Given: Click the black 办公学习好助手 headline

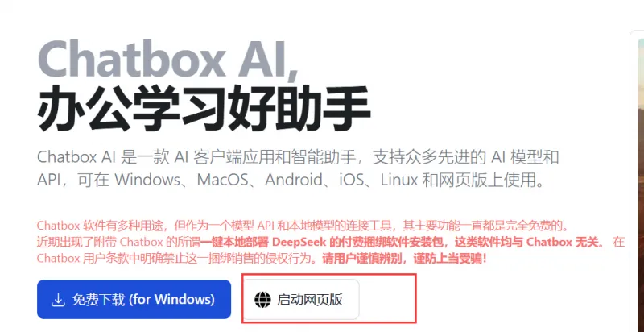Looking at the screenshot, I should tap(204, 109).
